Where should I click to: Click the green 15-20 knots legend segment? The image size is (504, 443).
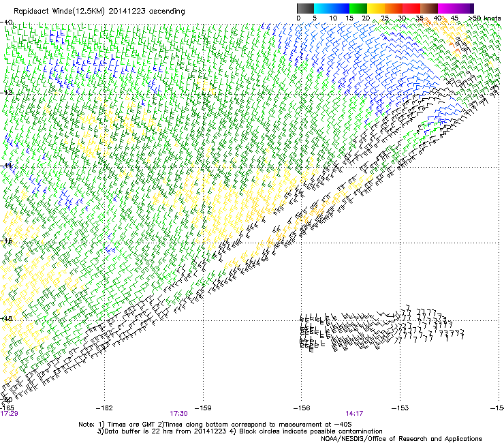click(x=358, y=8)
